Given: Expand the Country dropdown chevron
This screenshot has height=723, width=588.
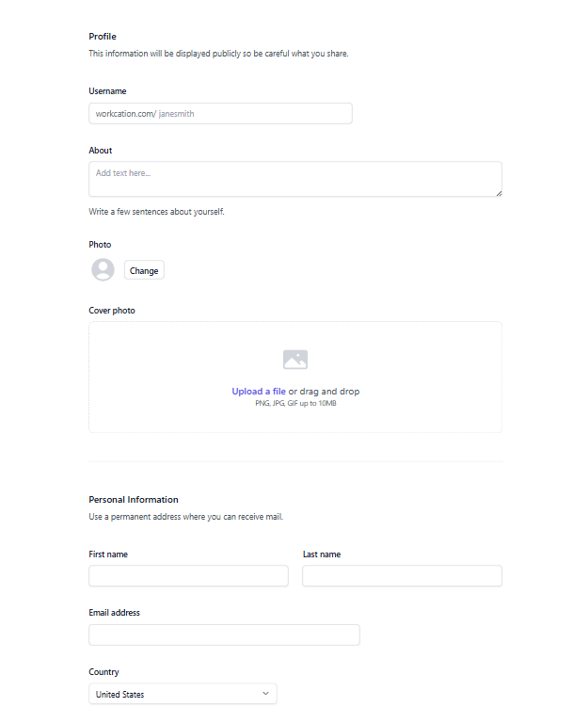Looking at the screenshot, I should pos(265,694).
